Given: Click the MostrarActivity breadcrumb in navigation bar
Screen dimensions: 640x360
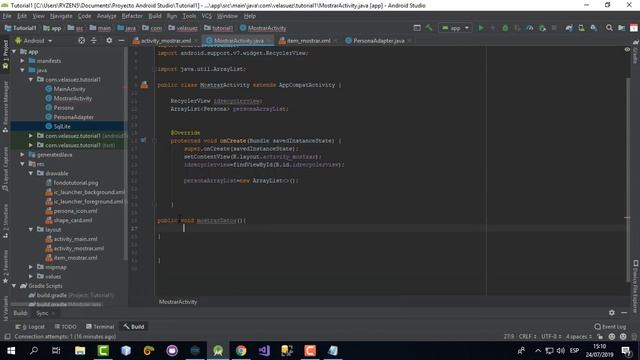Looking at the screenshot, I should pos(263,28).
